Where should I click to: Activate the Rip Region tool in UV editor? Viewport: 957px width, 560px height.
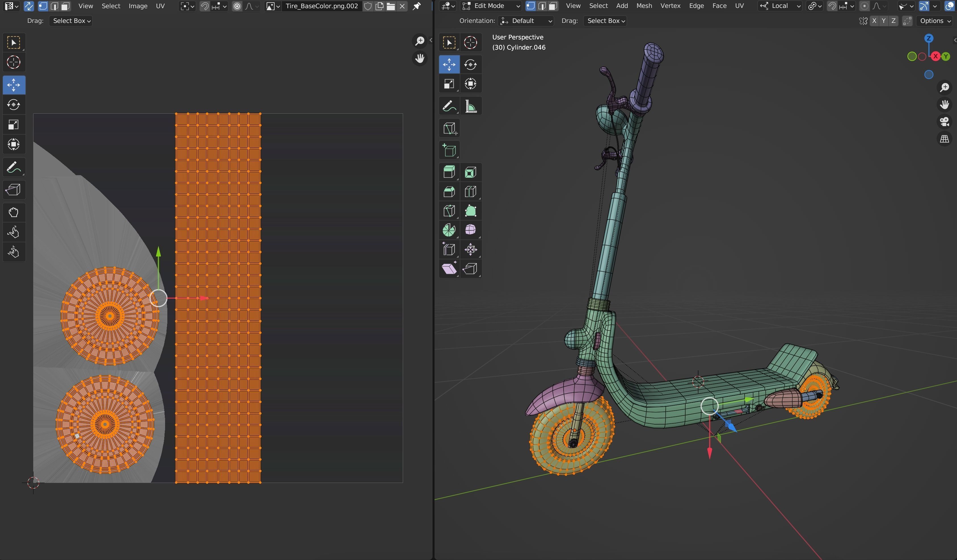pos(14,190)
